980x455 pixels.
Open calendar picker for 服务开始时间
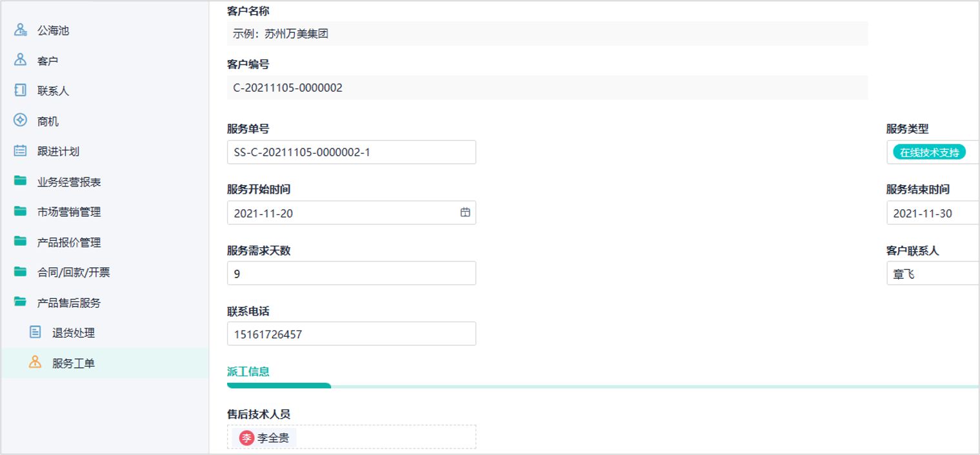point(465,212)
